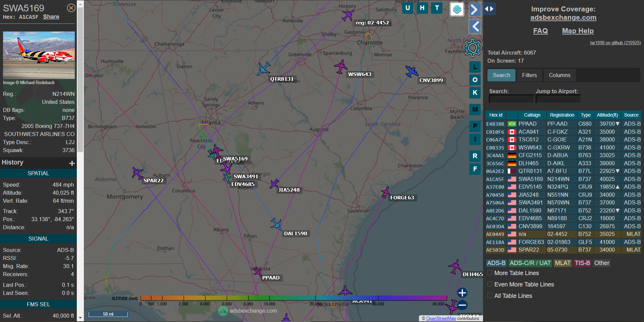This screenshot has height=322, width=644.
Task: Switch to the Columns tab
Action: 559,75
